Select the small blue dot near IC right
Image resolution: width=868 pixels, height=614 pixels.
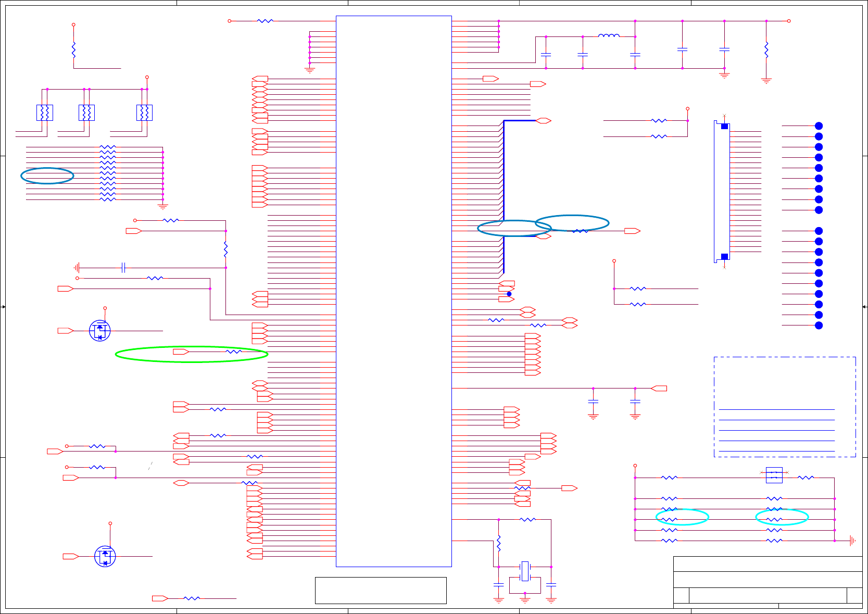point(509,294)
